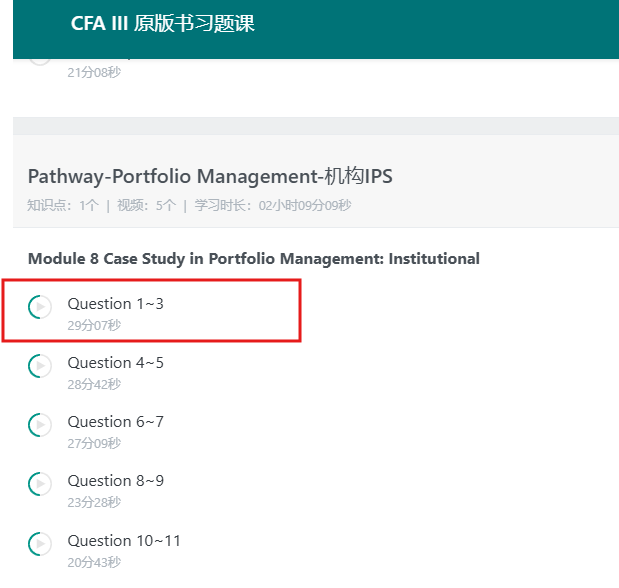The image size is (619, 588).
Task: Play the Question 6~7 video icon
Action: click(40, 425)
